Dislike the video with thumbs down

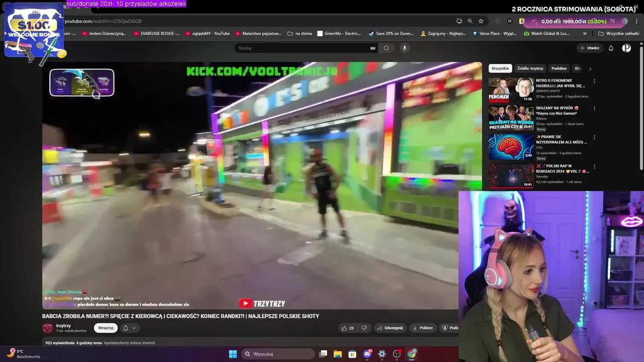click(x=364, y=328)
